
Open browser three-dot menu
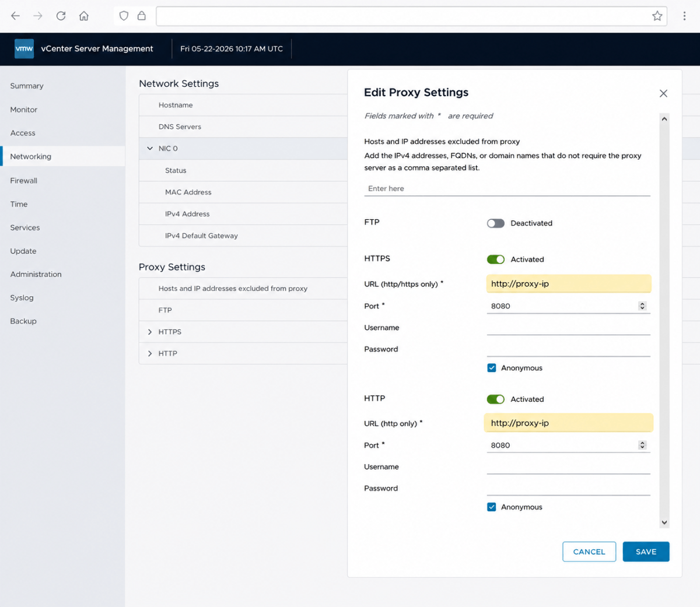(x=684, y=16)
